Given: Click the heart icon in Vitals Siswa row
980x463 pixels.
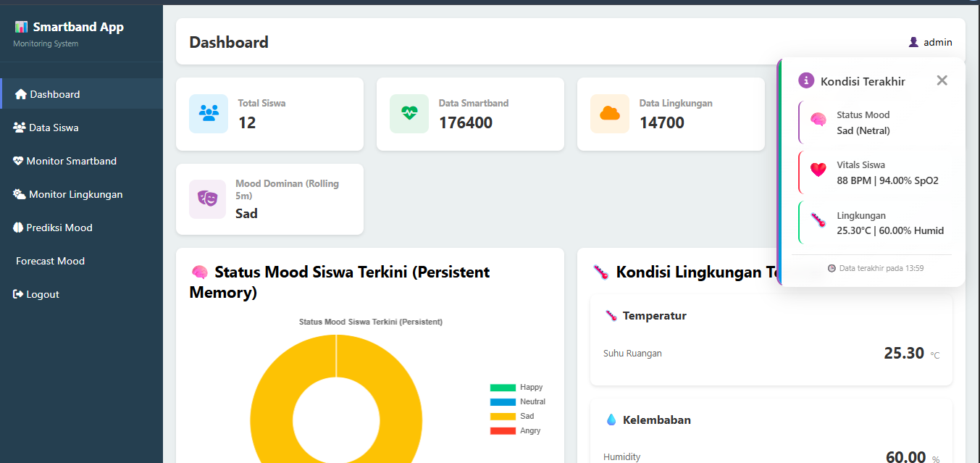Looking at the screenshot, I should pos(818,170).
